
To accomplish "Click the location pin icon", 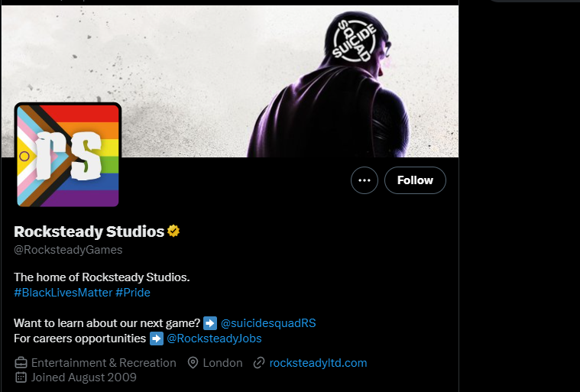I will pos(193,362).
